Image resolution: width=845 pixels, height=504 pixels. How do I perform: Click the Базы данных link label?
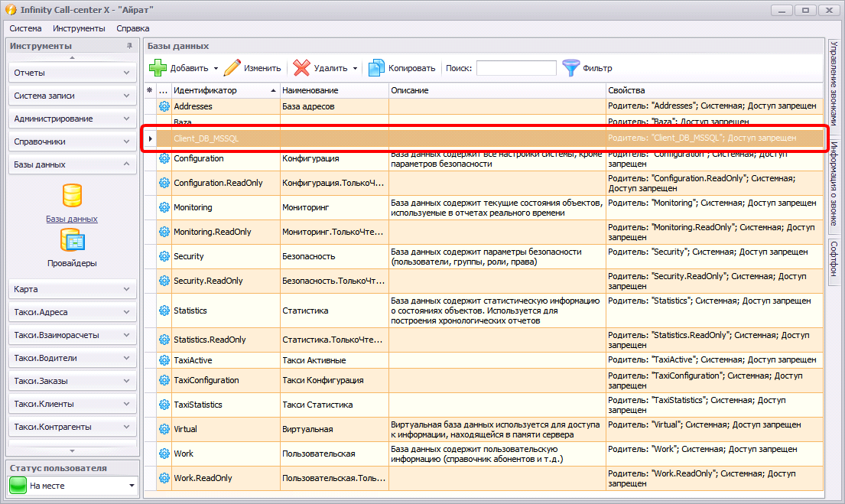point(72,219)
